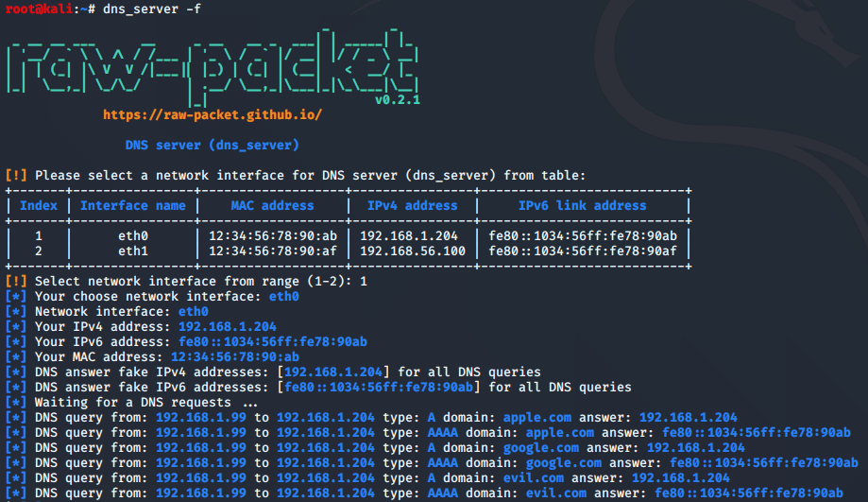The height and width of the screenshot is (502, 868).
Task: Click the value in 'Your MAC address' line
Action: [235, 356]
